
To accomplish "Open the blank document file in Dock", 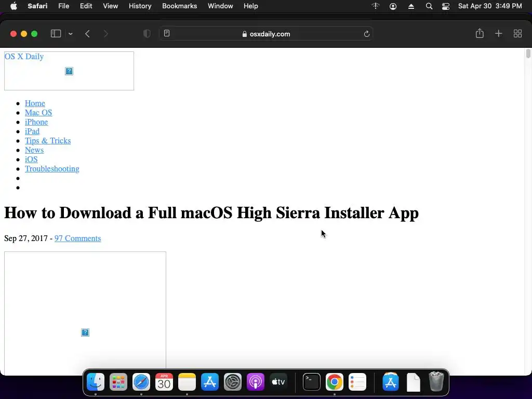I will (413, 382).
